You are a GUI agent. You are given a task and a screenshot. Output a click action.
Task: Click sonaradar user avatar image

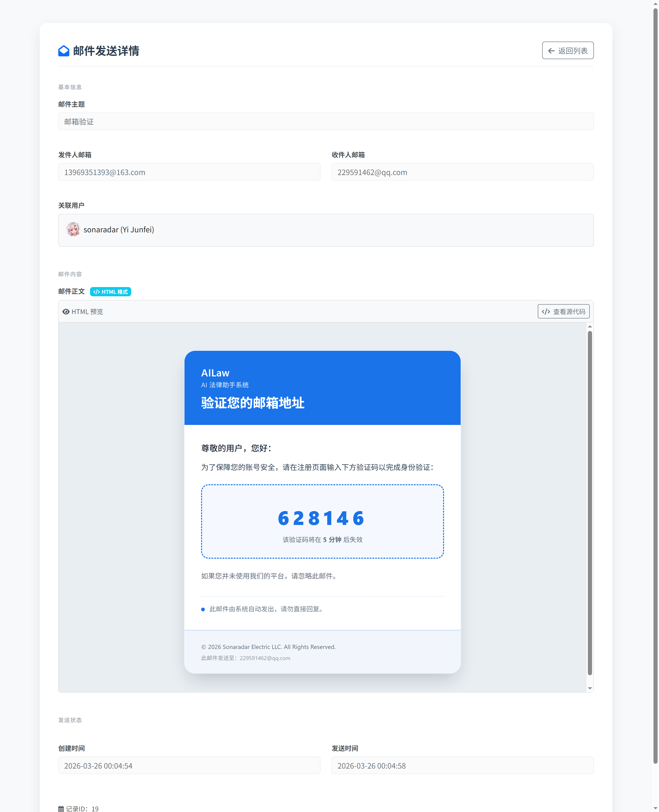[x=73, y=230]
